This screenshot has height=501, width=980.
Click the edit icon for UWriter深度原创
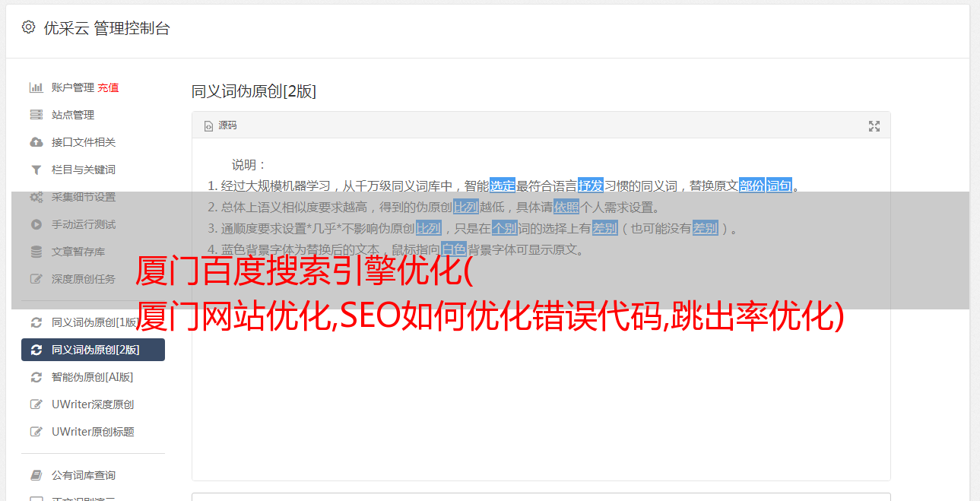[36, 404]
